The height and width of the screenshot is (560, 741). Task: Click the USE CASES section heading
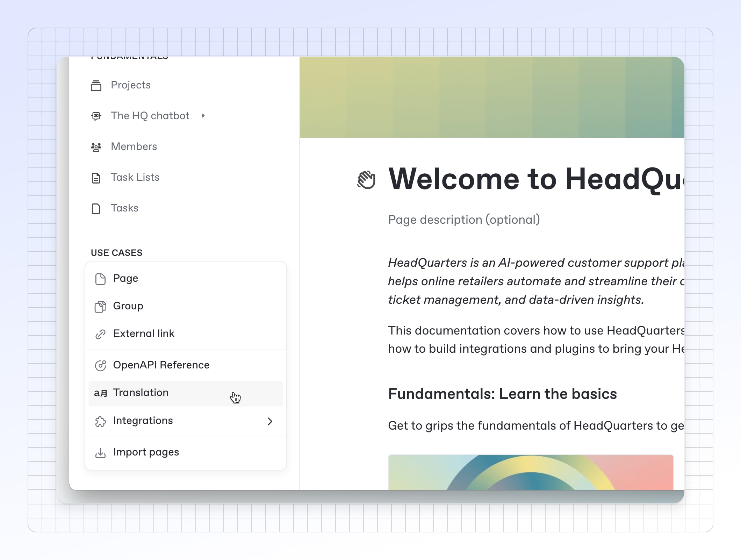117,253
